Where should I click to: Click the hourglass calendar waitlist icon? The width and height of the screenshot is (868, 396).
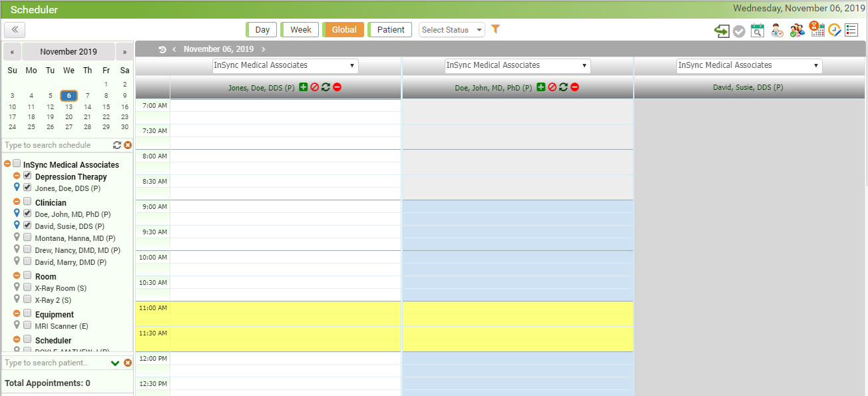[817, 29]
